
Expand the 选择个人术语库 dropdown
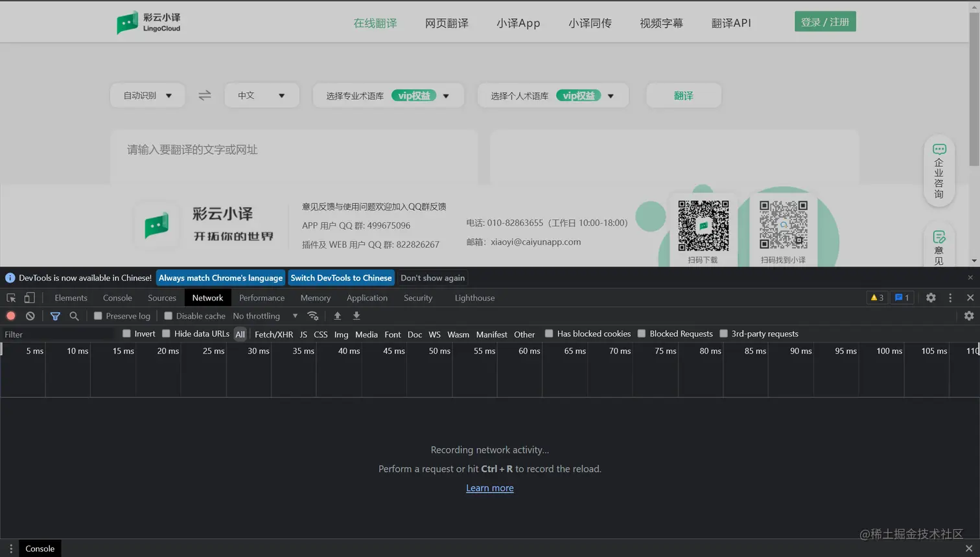click(553, 95)
